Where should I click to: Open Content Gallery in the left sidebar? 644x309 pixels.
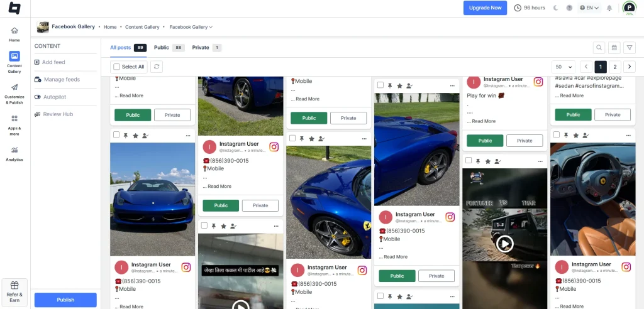click(x=14, y=62)
